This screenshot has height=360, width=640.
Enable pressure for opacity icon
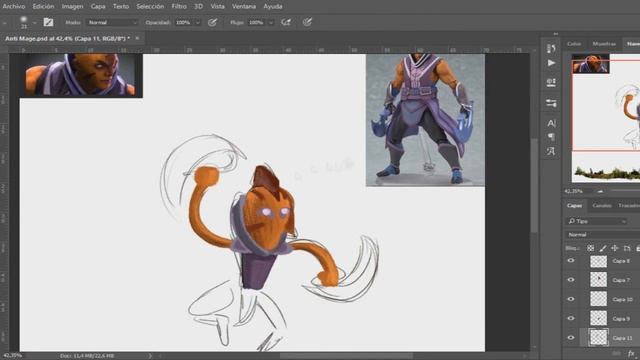[x=212, y=22]
